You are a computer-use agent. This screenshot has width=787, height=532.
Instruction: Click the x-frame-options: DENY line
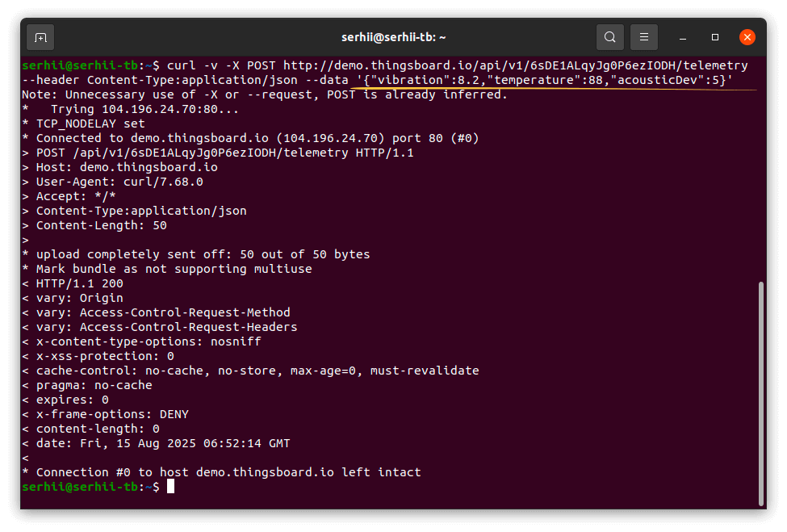coord(112,414)
